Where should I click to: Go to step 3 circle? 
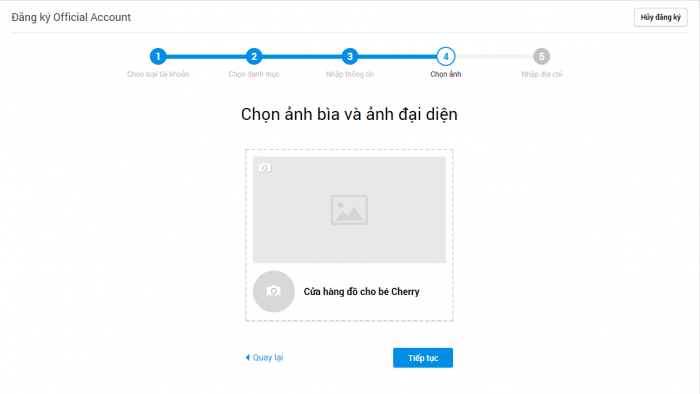[350, 57]
